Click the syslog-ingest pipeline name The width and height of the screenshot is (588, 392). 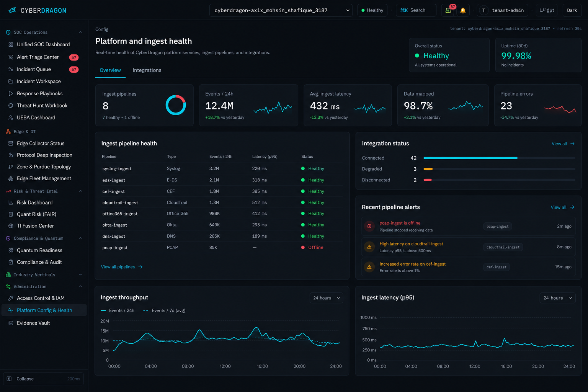coord(117,168)
